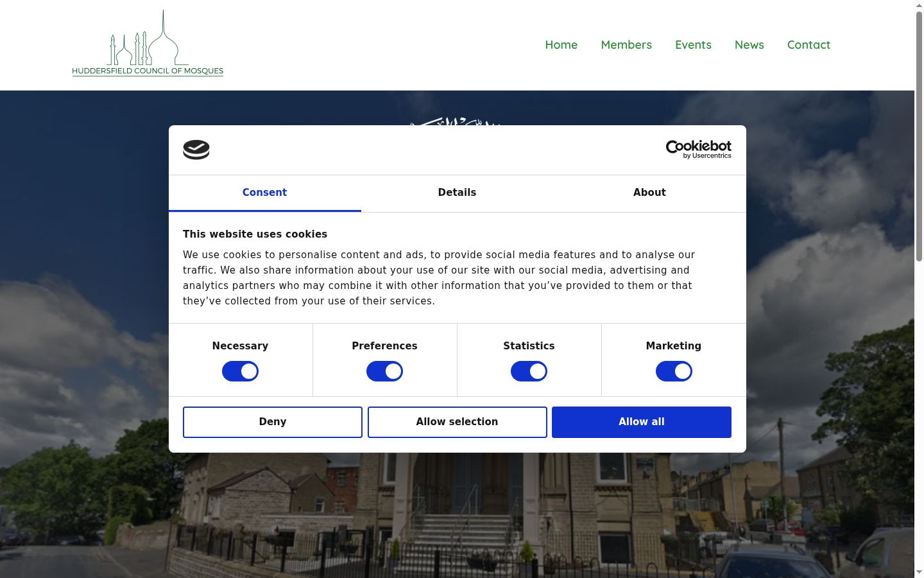Click the page vertical scrollbar thumb

tap(919, 136)
